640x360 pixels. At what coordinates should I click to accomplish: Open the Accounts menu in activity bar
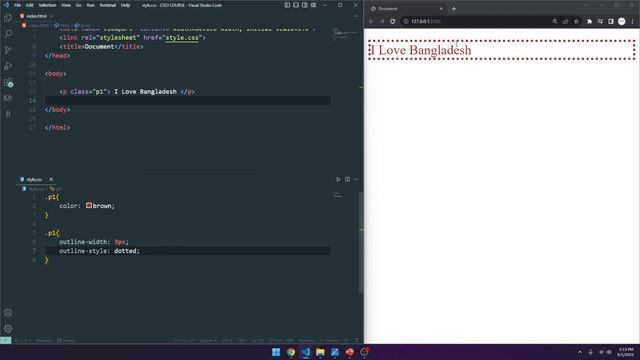8,313
